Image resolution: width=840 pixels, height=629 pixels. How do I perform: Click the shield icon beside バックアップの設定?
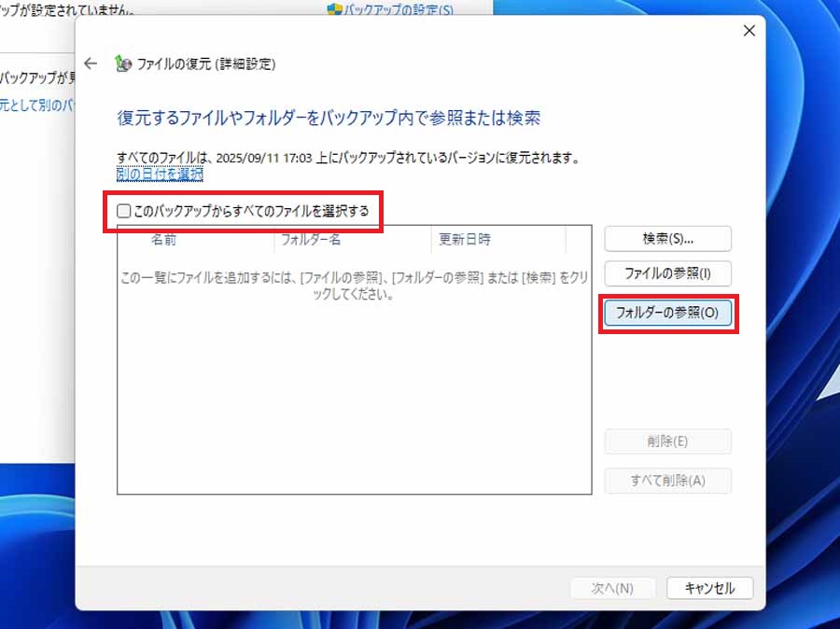(334, 9)
